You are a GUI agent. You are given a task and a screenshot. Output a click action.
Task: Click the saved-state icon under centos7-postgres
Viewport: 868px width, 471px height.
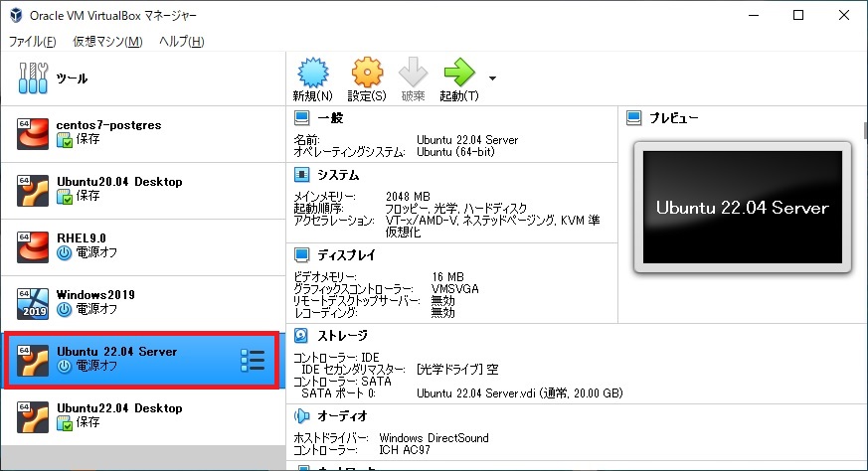(x=65, y=140)
